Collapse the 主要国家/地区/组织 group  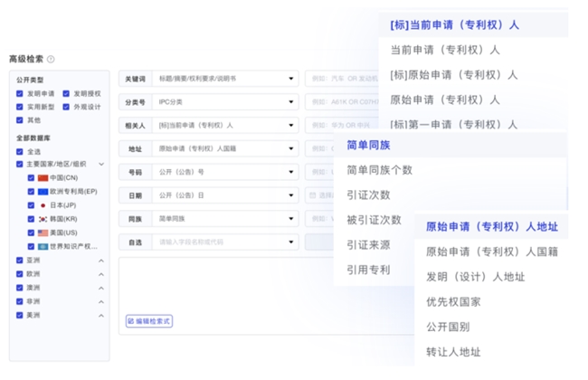click(x=100, y=165)
